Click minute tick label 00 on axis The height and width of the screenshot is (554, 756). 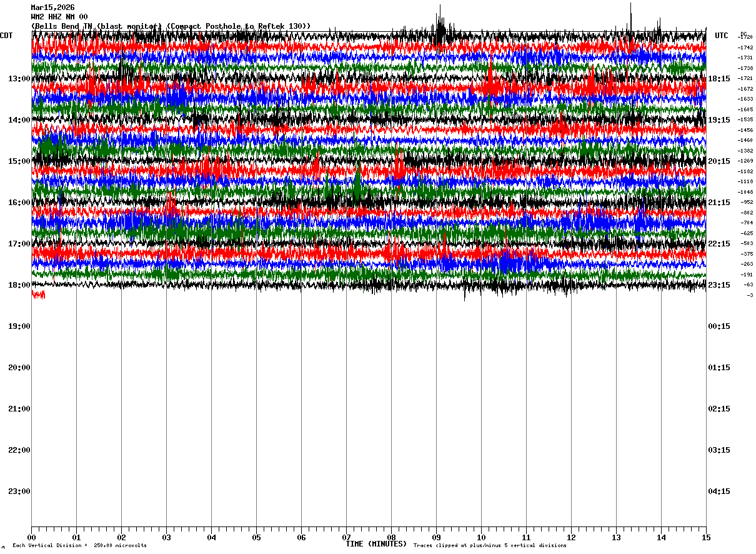click(31, 537)
